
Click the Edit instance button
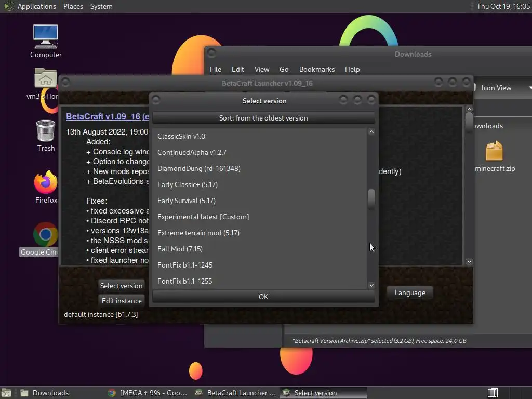pos(122,301)
